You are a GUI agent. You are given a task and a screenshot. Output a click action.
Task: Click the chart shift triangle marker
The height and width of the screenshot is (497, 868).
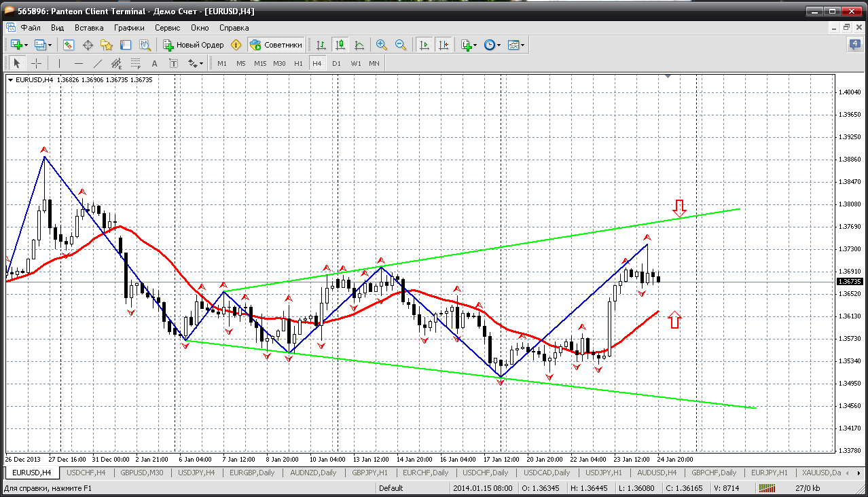[x=668, y=76]
